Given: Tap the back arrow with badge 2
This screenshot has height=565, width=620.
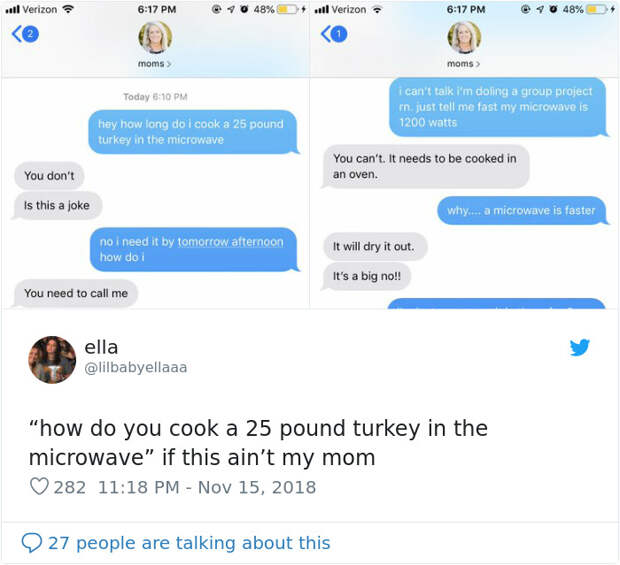Looking at the screenshot, I should tap(25, 34).
